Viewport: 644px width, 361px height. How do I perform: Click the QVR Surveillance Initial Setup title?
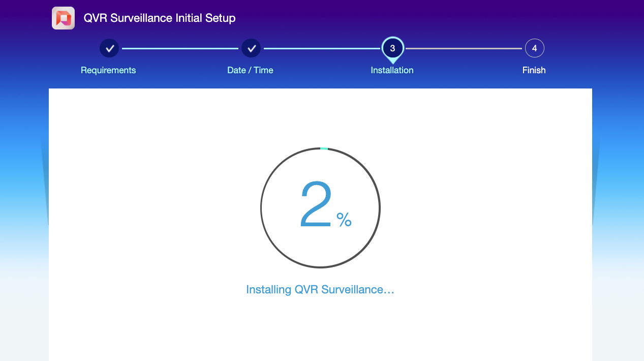pos(160,18)
